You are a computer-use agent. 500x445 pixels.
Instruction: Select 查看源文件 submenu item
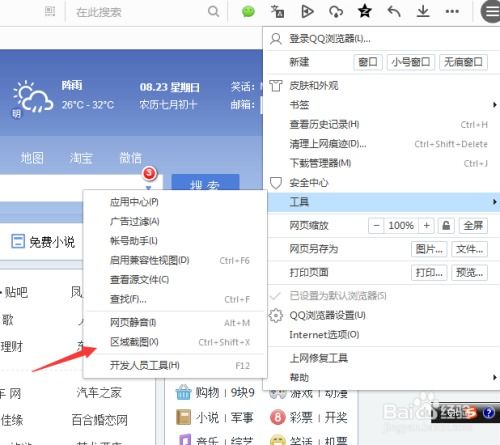(x=175, y=280)
